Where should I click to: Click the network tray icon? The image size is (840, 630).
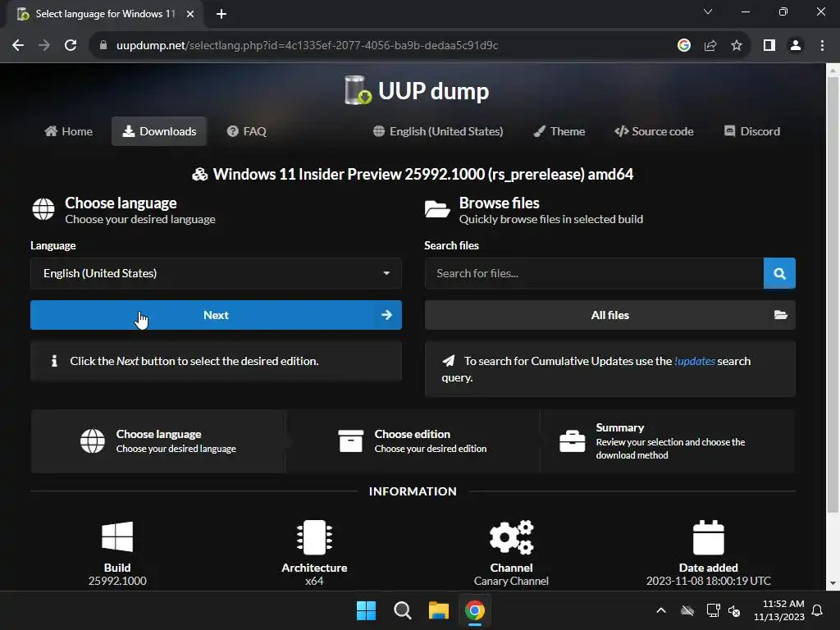click(713, 610)
